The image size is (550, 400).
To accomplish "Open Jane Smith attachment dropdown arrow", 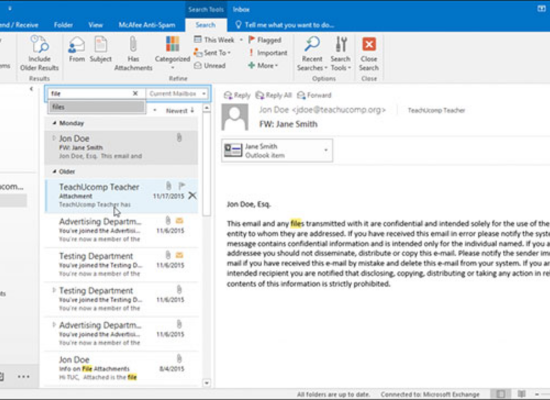I will [326, 151].
